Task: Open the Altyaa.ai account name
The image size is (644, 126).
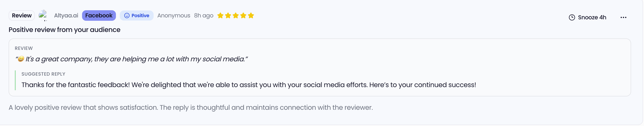Action: point(66,16)
